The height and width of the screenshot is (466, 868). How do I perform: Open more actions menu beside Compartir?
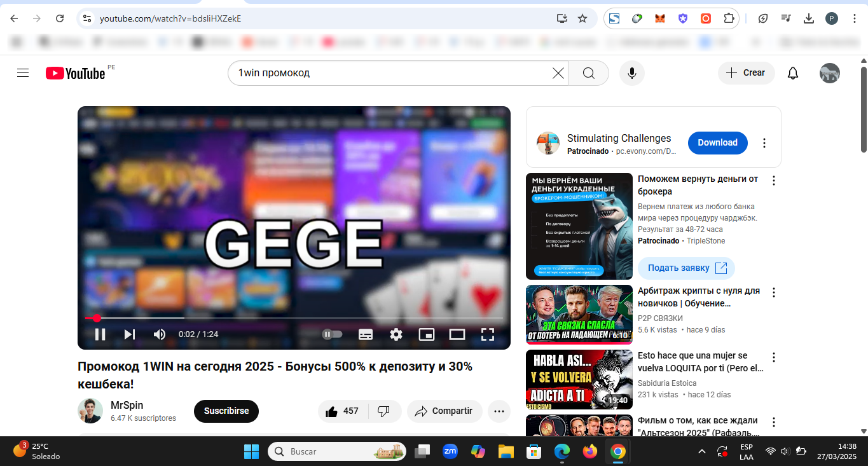pyautogui.click(x=499, y=411)
